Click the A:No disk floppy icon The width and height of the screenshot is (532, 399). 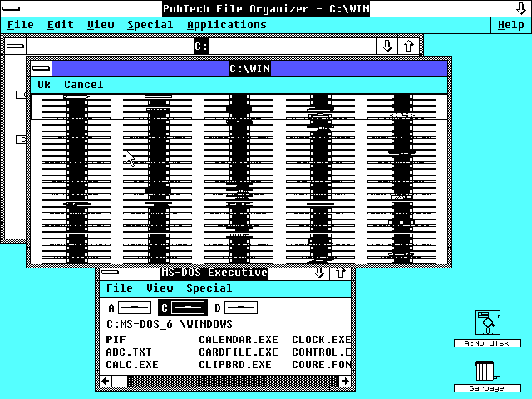(x=488, y=323)
